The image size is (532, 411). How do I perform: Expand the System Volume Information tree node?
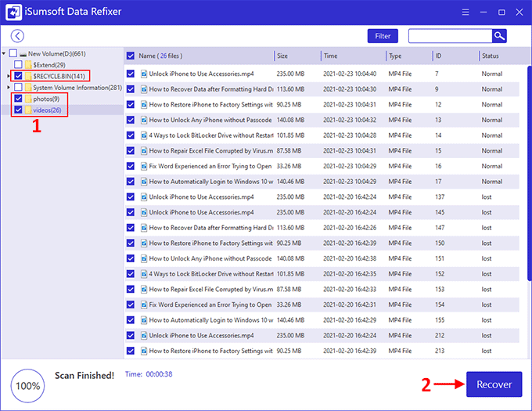click(9, 88)
